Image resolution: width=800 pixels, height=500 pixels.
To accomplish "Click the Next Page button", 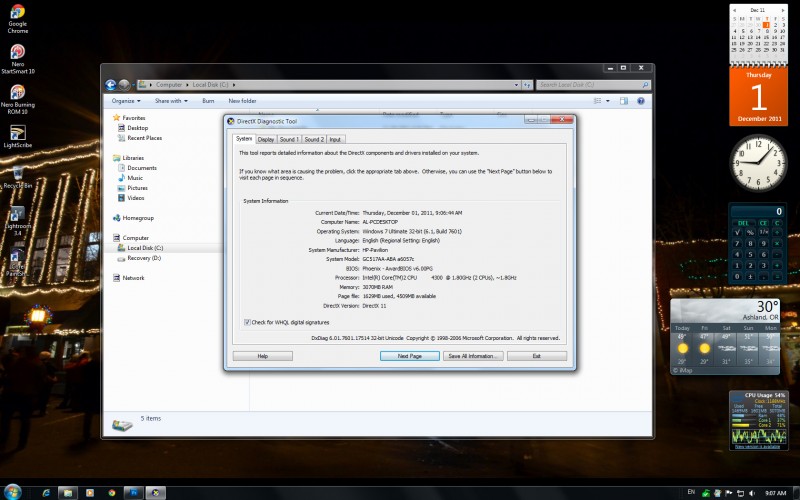I will (410, 356).
